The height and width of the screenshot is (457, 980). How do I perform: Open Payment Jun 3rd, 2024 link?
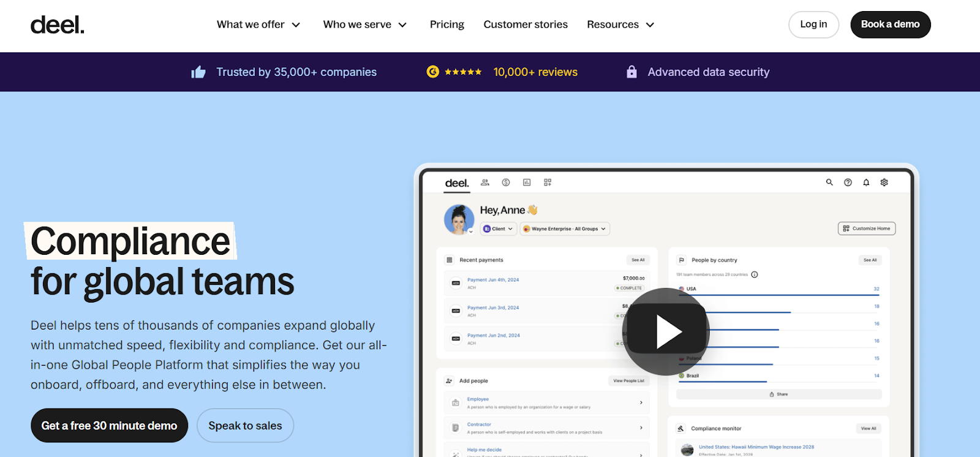pos(493,308)
